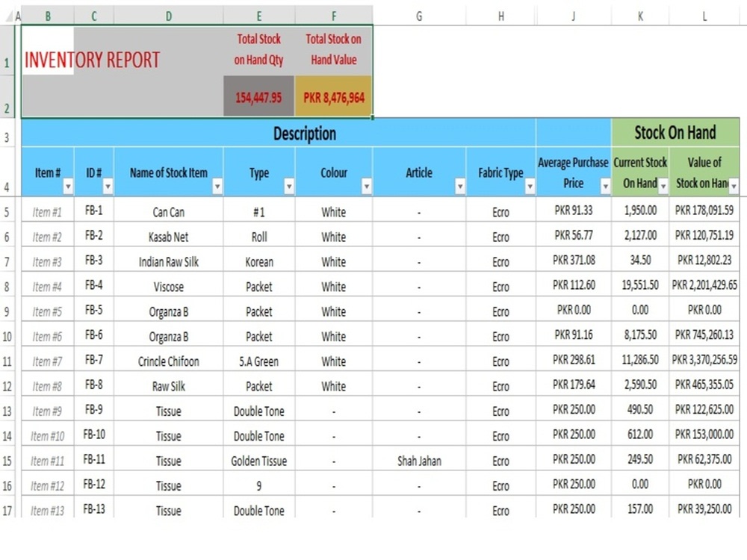Select the PKR 465,355.05 value cell
The width and height of the screenshot is (747, 560).
tap(704, 385)
